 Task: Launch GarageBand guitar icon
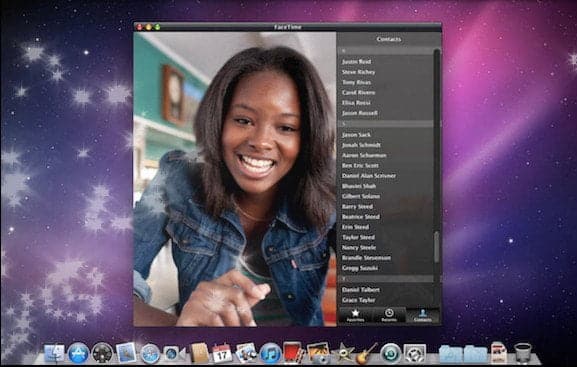(x=366, y=353)
